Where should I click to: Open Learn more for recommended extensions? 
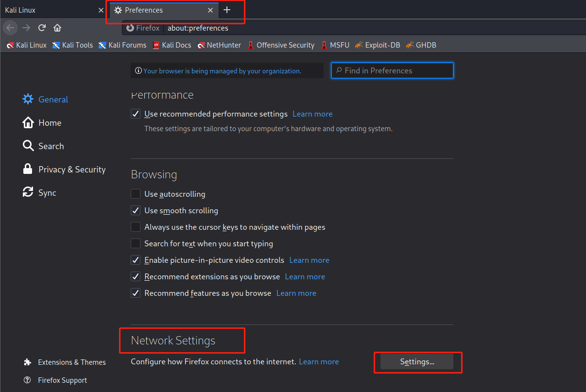tap(305, 277)
